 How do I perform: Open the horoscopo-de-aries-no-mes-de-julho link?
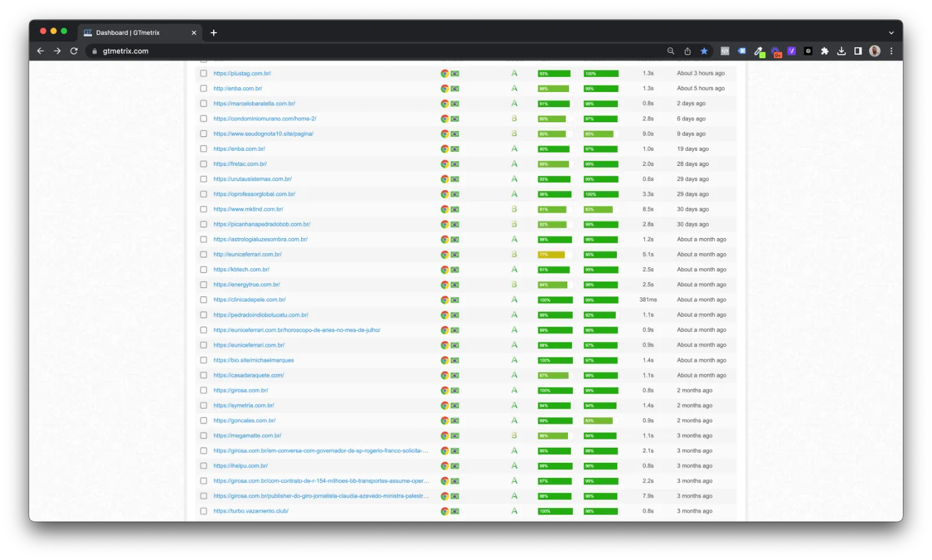[297, 330]
